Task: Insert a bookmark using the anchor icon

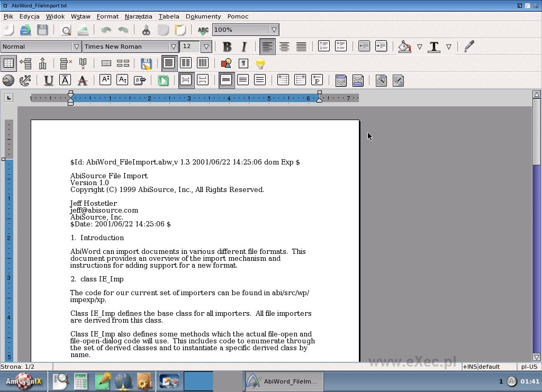Action: [x=25, y=80]
